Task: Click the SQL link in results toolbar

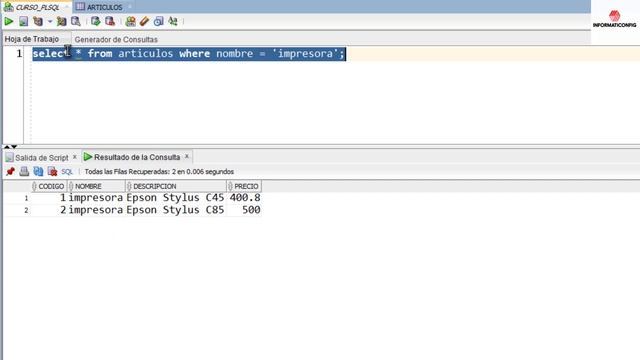Action: pyautogui.click(x=67, y=172)
